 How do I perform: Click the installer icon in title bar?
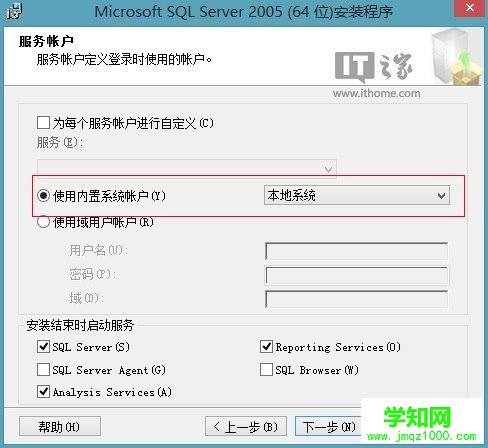[14, 11]
